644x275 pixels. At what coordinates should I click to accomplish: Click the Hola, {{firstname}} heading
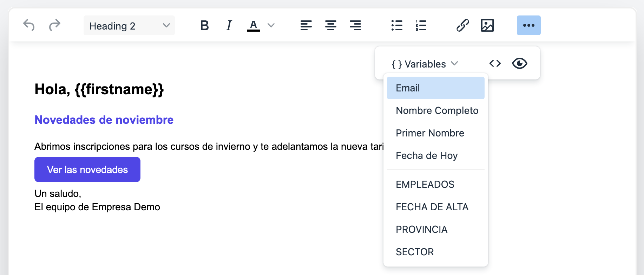(99, 89)
